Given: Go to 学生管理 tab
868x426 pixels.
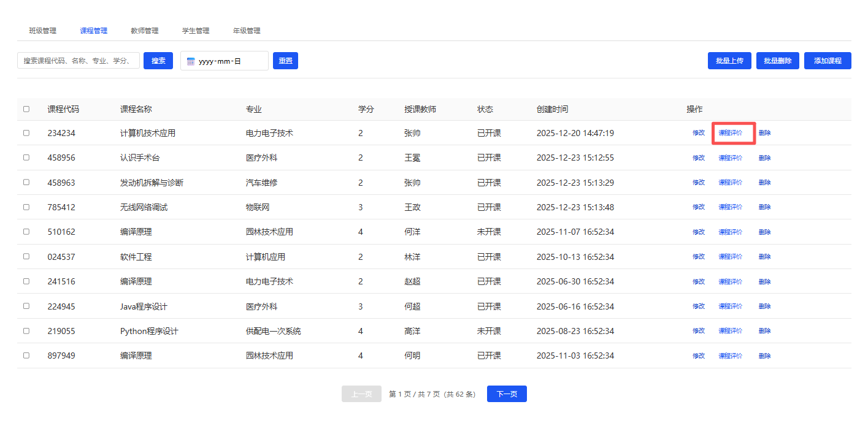Looking at the screenshot, I should (x=196, y=31).
